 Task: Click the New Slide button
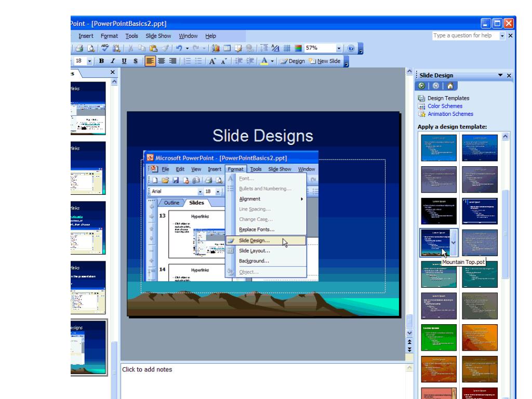click(325, 61)
